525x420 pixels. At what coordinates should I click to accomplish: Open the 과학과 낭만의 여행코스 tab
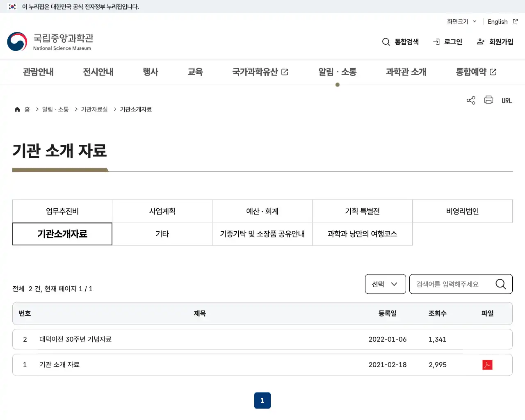(362, 234)
